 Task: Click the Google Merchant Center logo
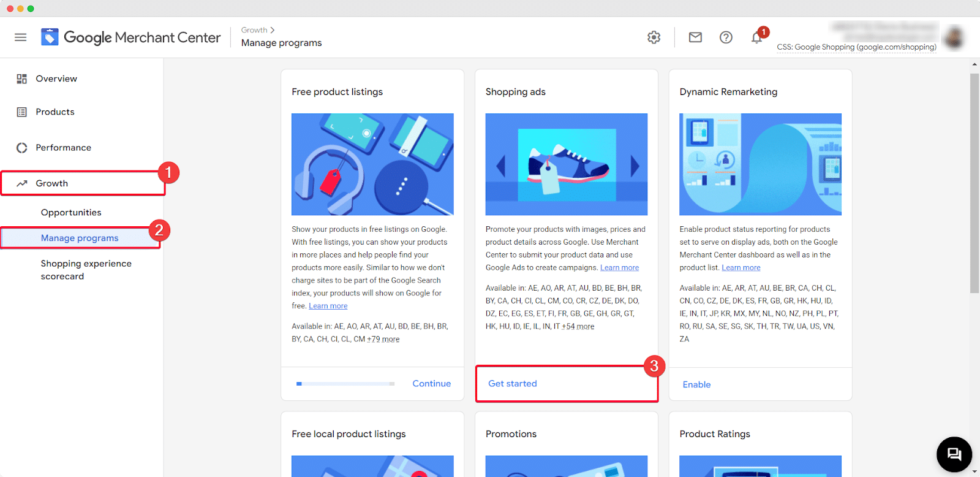[130, 37]
